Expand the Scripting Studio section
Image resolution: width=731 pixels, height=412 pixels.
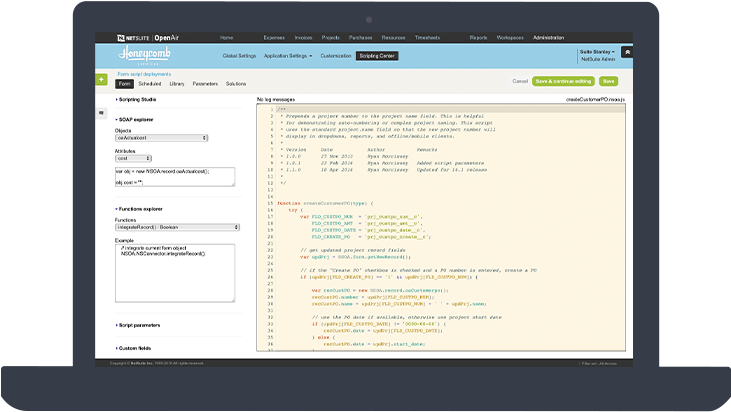point(139,100)
